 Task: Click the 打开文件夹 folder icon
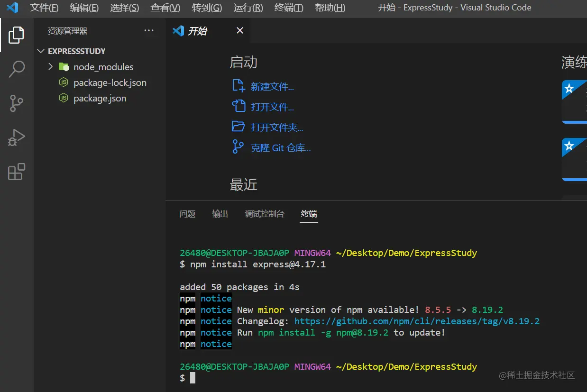(238, 127)
